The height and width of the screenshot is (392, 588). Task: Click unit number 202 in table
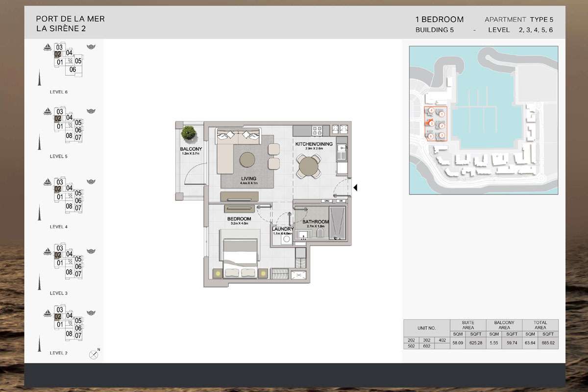pyautogui.click(x=411, y=340)
